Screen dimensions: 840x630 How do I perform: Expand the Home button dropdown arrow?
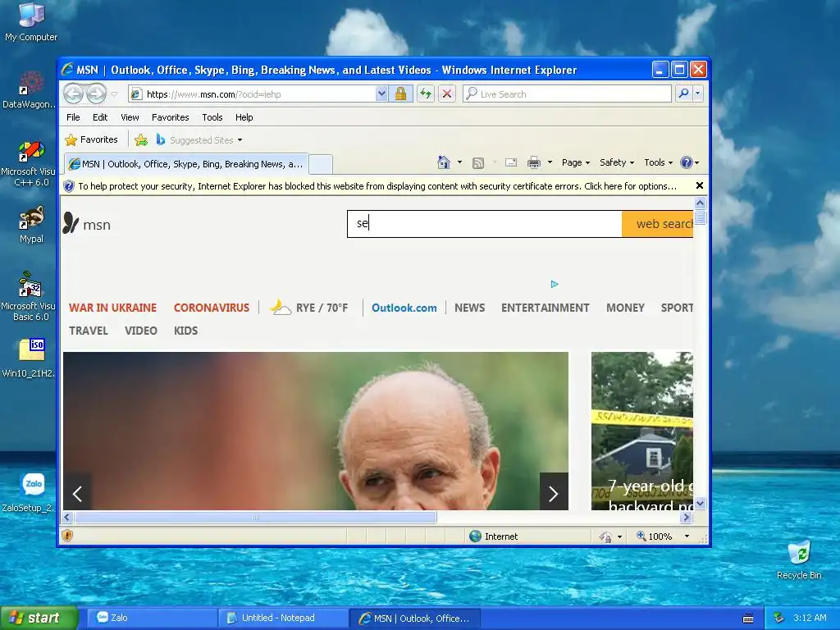coord(459,162)
